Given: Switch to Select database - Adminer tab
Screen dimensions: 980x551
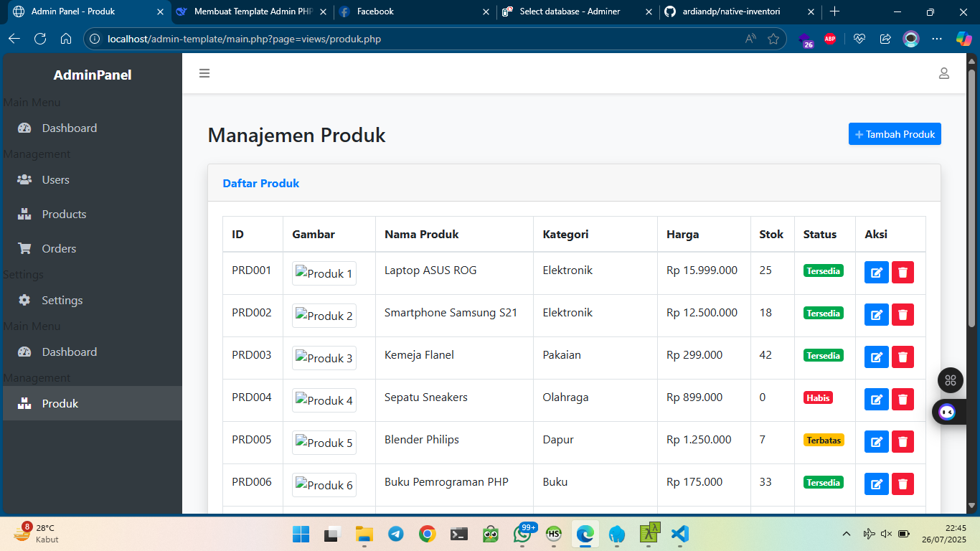Looking at the screenshot, I should click(x=577, y=11).
